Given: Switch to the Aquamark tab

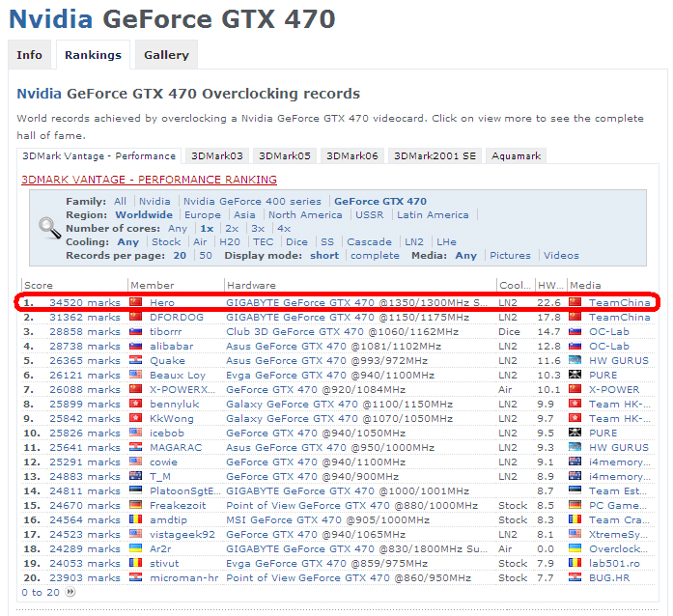Looking at the screenshot, I should [x=516, y=155].
